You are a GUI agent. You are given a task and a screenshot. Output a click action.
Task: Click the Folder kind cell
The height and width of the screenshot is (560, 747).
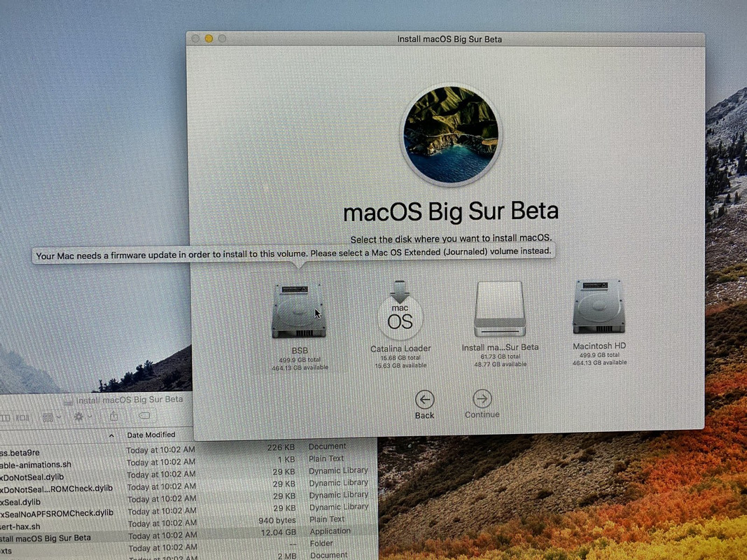(x=321, y=543)
